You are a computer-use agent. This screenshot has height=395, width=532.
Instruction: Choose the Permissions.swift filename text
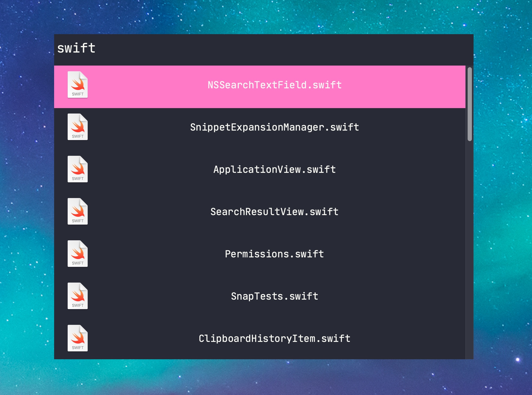coord(274,254)
